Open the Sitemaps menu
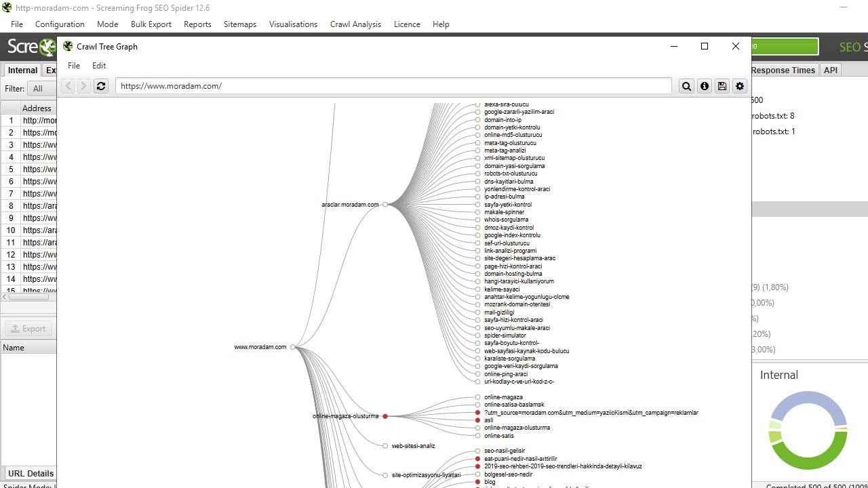 240,24
